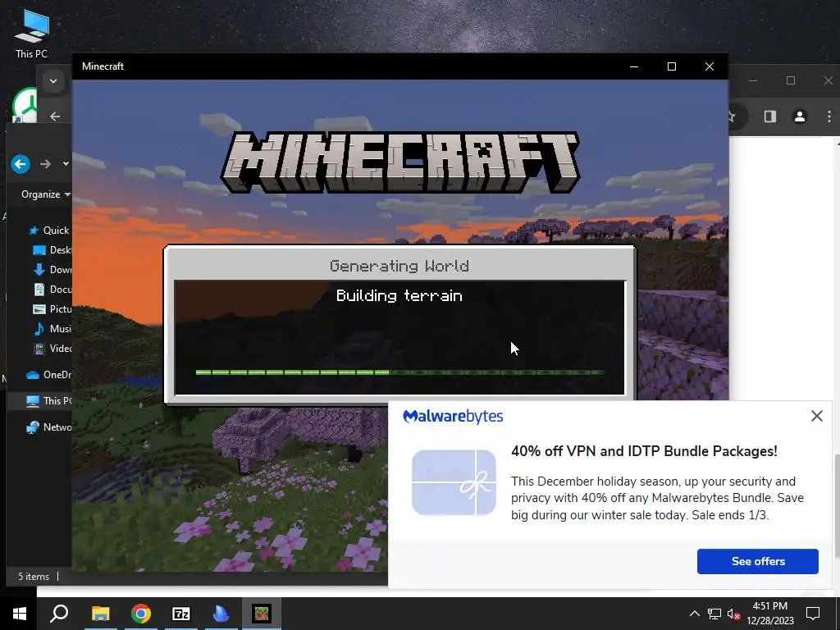Open Action Center notification icon
The width and height of the screenshot is (840, 630).
(x=813, y=614)
